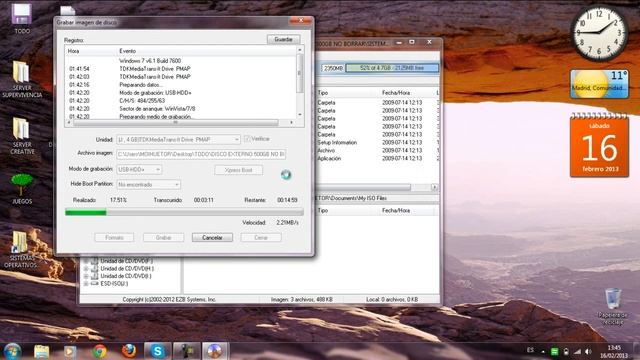Screen dimensions: 640x360
Task: Click the Xpress Boot button
Action: click(x=238, y=170)
